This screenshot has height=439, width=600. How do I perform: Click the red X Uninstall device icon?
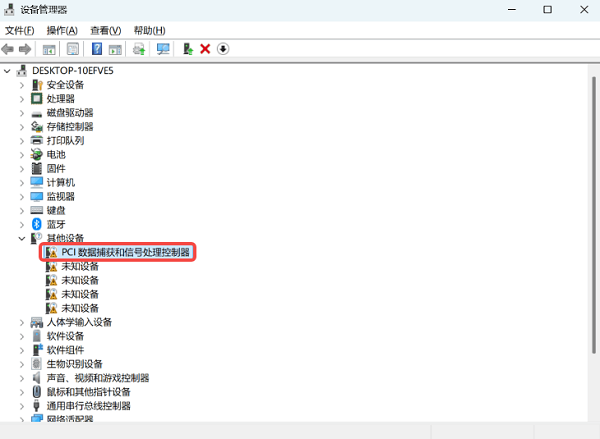tap(205, 49)
